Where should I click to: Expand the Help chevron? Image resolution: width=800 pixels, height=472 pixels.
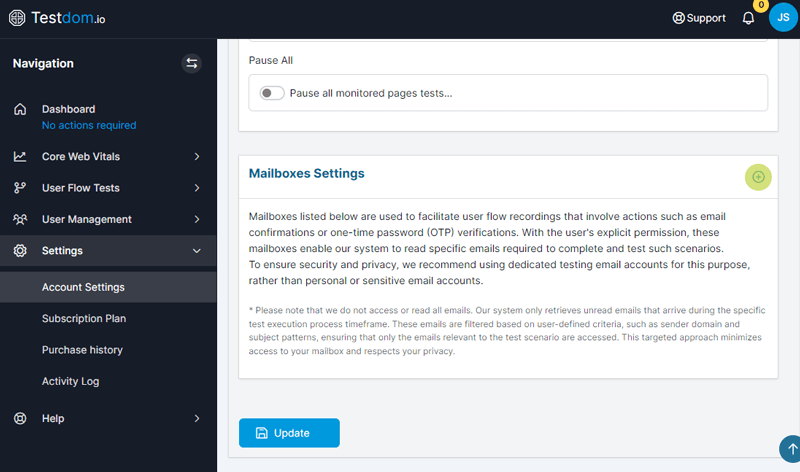click(x=197, y=418)
